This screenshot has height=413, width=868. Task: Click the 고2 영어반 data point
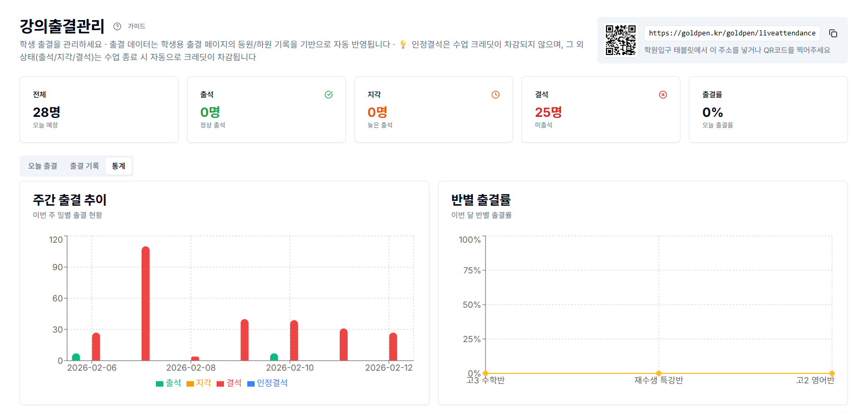tap(832, 373)
